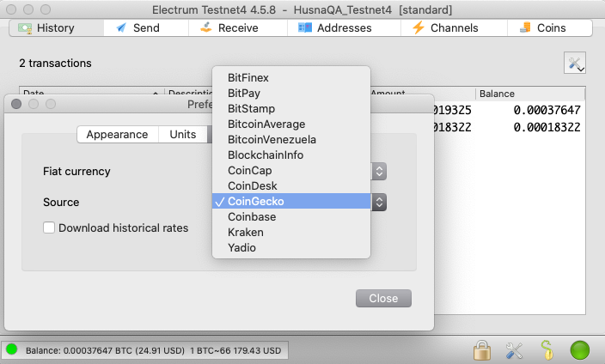Open the Appearance preferences tab
Viewport: 605px width, 364px height.
(x=117, y=134)
